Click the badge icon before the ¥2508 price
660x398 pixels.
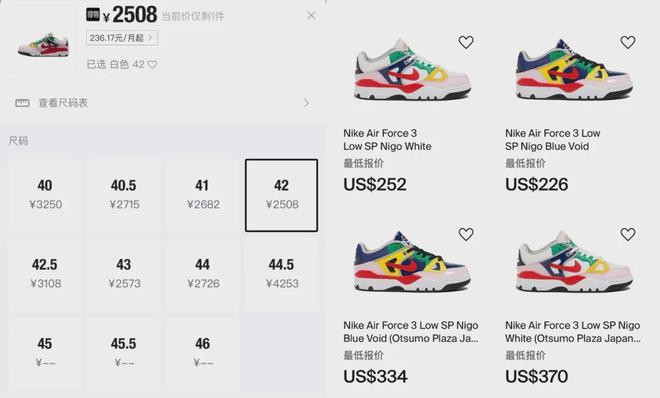coord(93,15)
